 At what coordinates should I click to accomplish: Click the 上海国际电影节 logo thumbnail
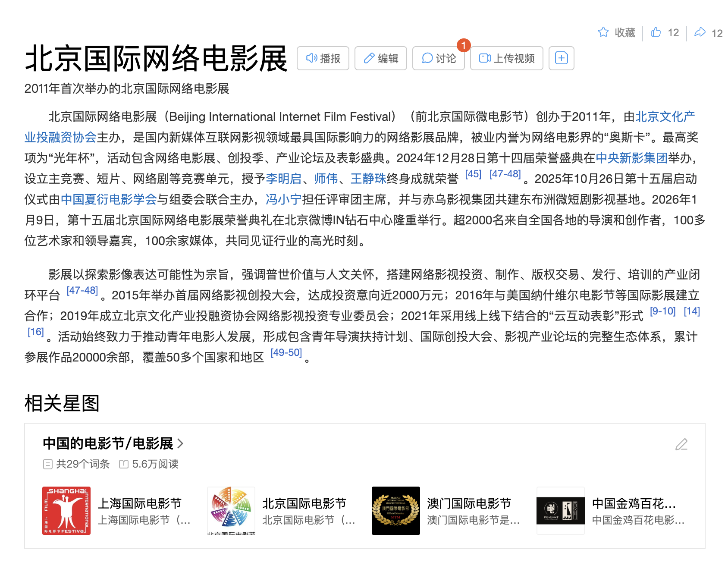(x=66, y=511)
